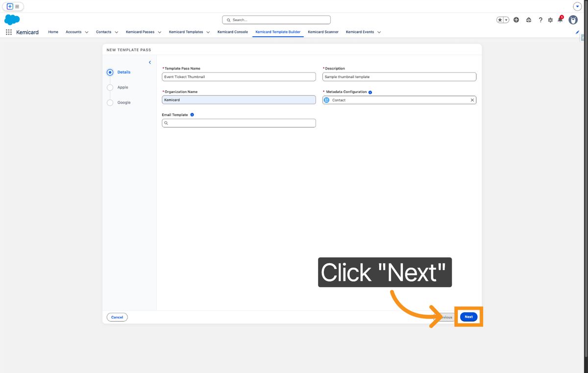Click the edit navigation pencil icon
588x373 pixels.
point(577,32)
